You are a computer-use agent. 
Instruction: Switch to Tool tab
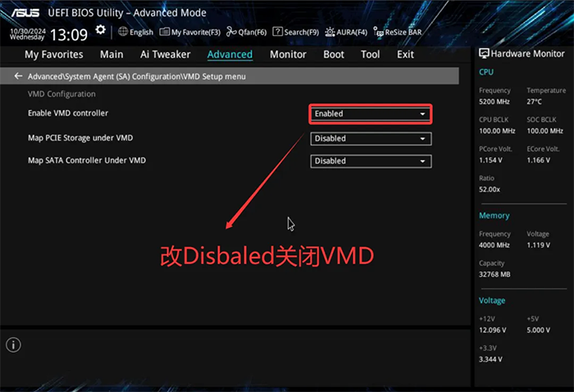click(370, 55)
